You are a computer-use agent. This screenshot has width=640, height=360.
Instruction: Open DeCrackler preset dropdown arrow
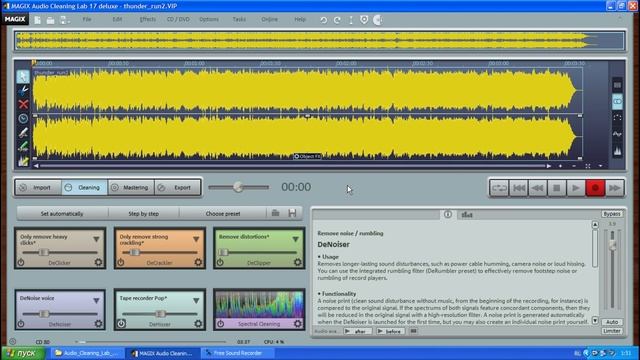point(196,239)
